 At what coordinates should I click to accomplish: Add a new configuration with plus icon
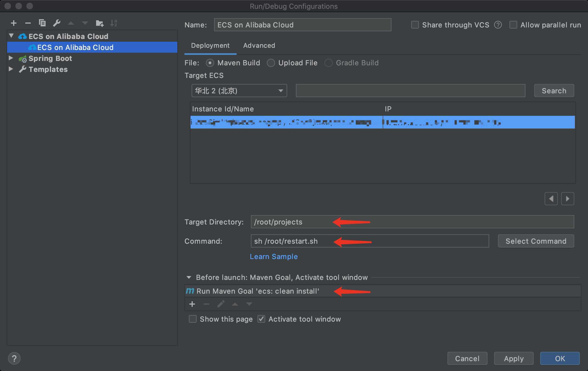(14, 23)
